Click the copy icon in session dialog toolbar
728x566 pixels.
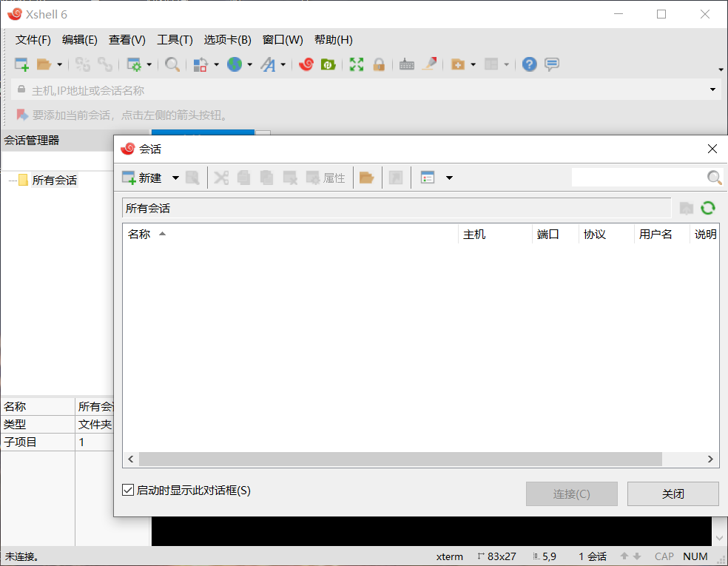pyautogui.click(x=243, y=178)
